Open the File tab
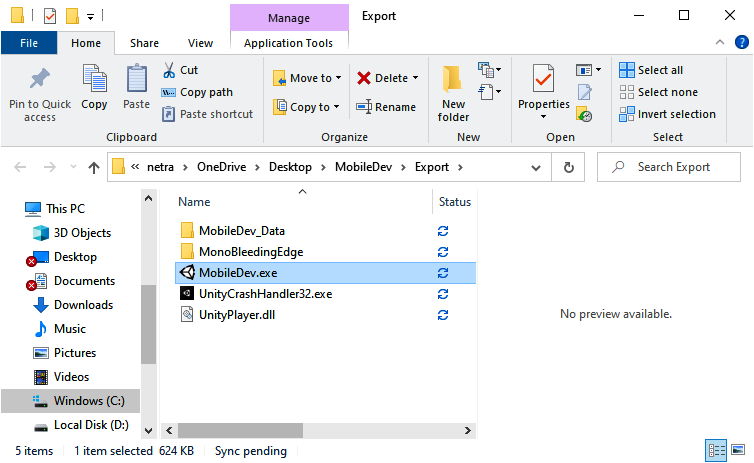The height and width of the screenshot is (463, 754). [29, 43]
